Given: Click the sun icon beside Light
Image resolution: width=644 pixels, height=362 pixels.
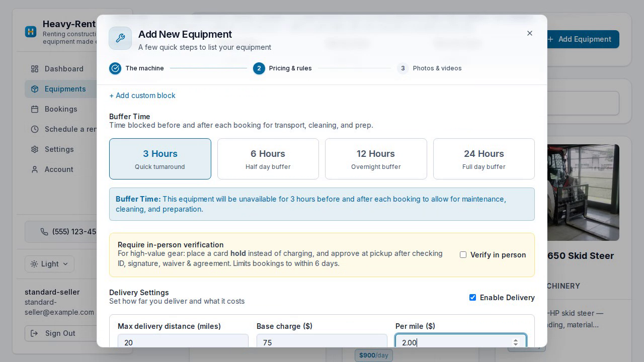Looking at the screenshot, I should (x=34, y=264).
